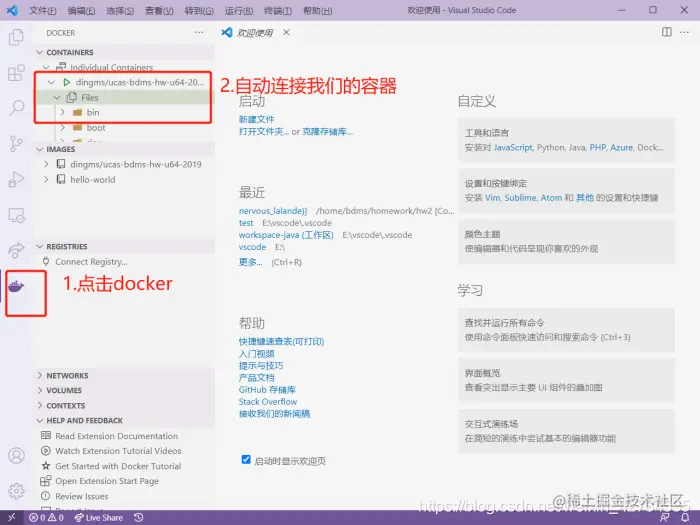
Task: Collapse the IMAGES section
Action: 40,149
